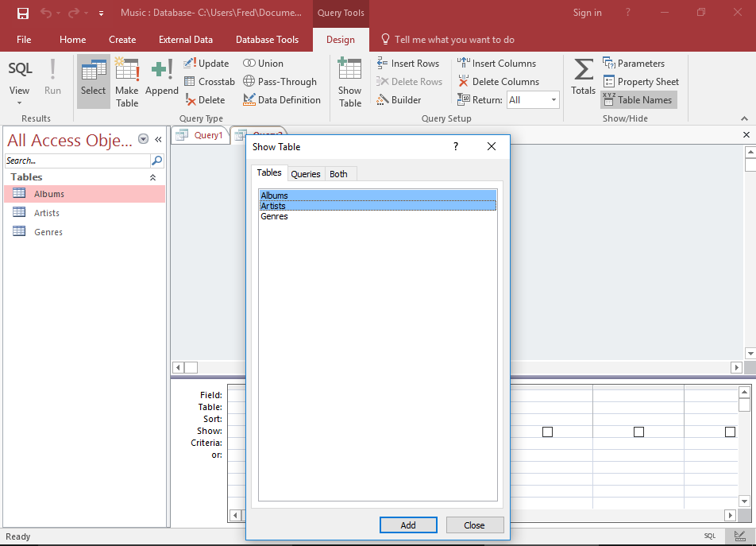Click Insert Columns in Query Setup

pyautogui.click(x=496, y=64)
